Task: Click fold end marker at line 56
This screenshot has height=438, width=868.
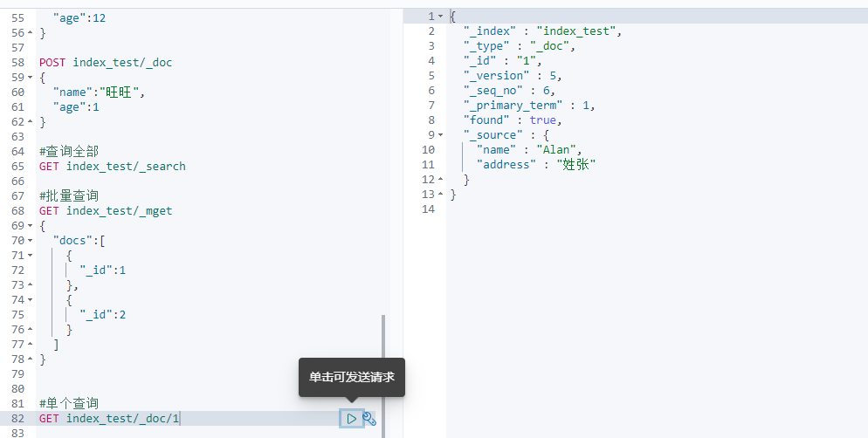Action: [30, 33]
